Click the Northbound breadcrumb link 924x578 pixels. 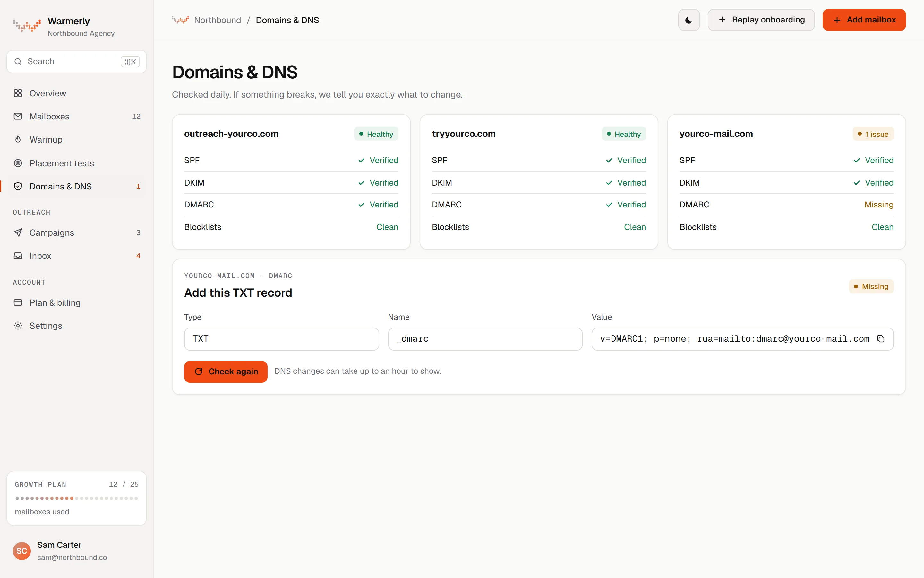[218, 20]
